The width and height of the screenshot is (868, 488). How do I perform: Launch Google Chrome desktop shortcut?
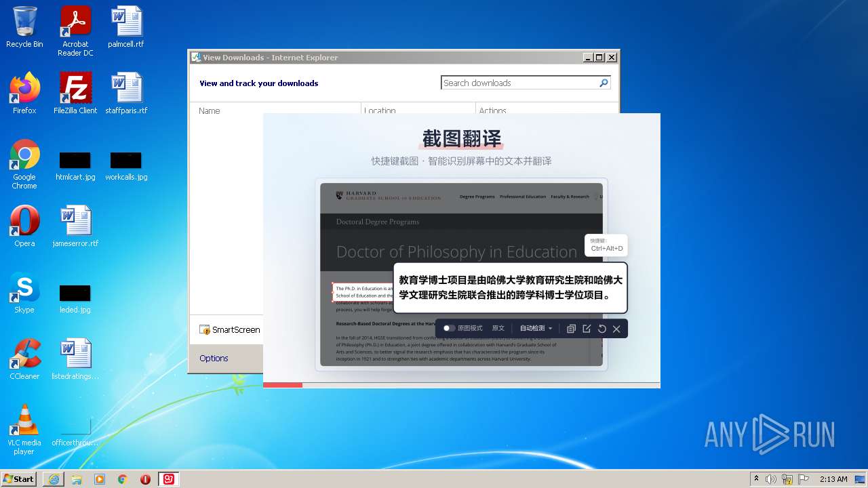click(24, 164)
